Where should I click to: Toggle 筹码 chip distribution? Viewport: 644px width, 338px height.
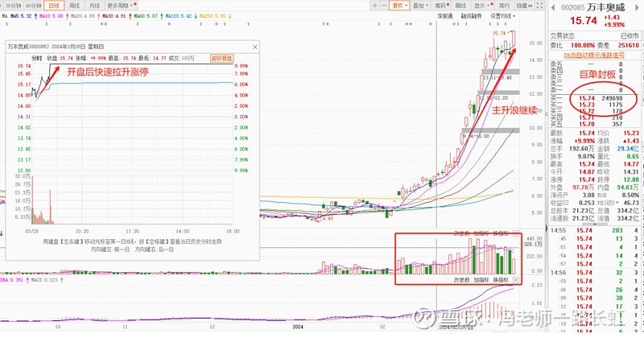click(x=441, y=6)
